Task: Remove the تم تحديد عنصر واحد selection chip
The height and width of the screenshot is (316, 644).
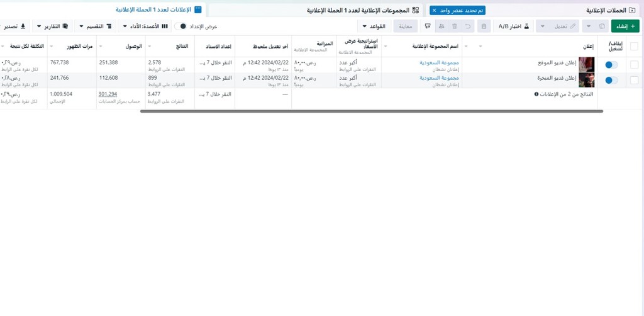Action: [434, 10]
